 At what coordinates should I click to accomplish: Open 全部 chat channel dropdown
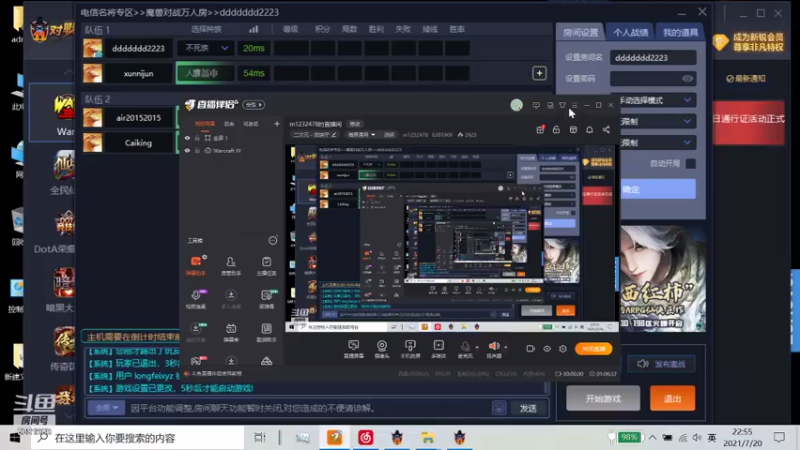107,408
